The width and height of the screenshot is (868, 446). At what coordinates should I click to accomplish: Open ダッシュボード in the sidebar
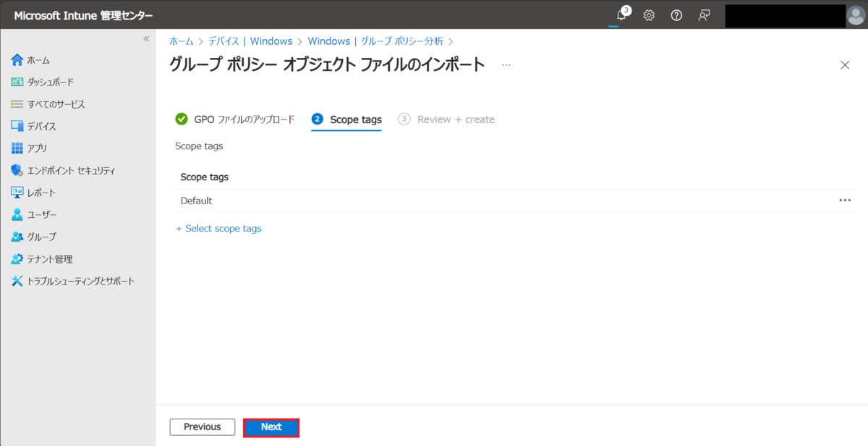(51, 82)
